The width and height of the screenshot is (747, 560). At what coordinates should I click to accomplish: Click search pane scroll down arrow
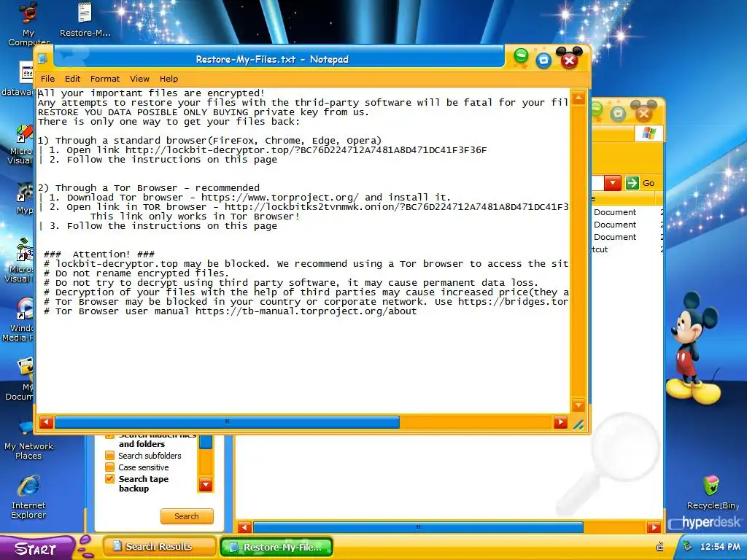[206, 485]
